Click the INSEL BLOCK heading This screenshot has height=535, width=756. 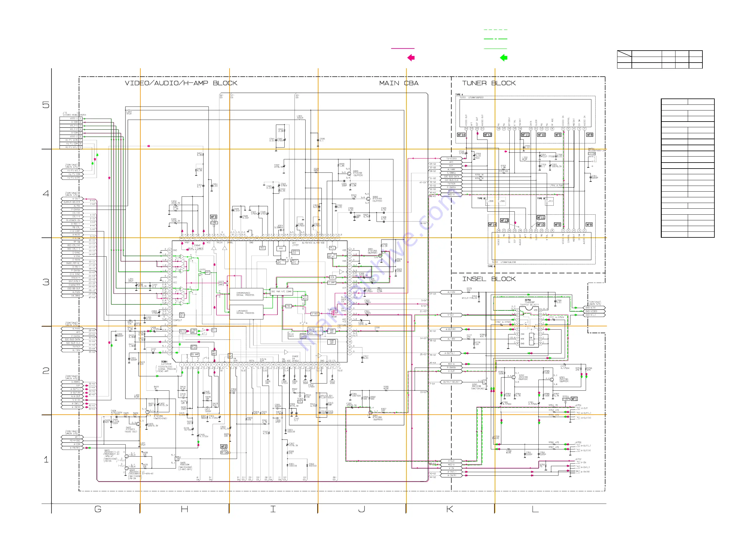tap(489, 279)
